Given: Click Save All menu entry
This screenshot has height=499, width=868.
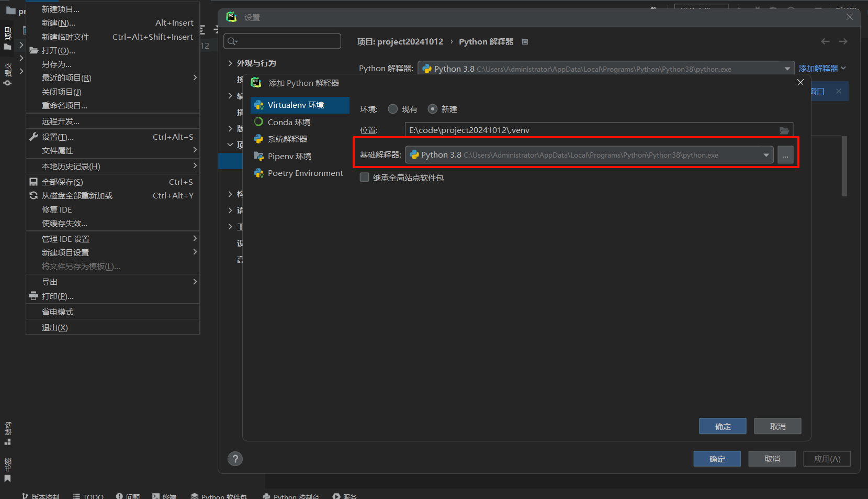Looking at the screenshot, I should (113, 182).
